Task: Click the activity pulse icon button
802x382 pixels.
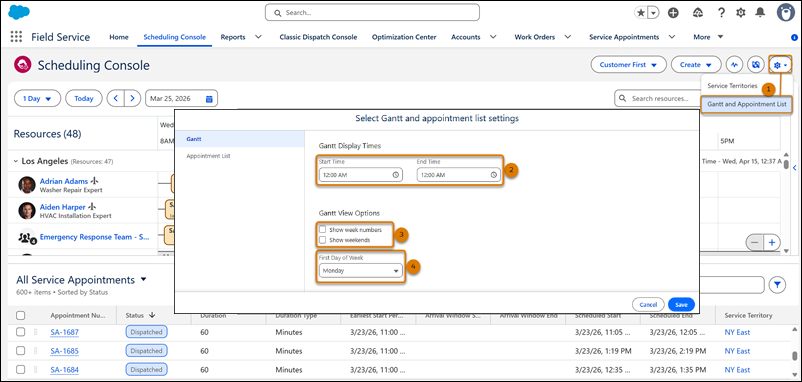Action: (x=735, y=65)
